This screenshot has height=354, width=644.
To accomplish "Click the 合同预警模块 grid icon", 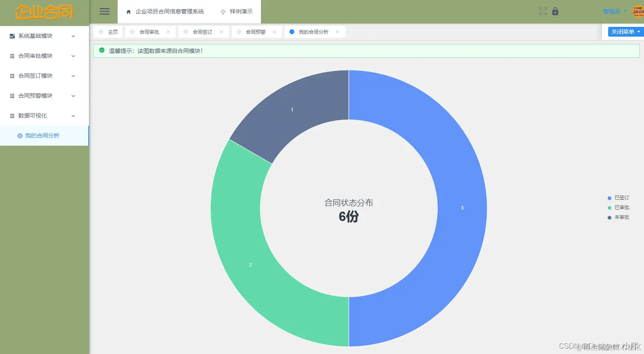I will tap(12, 96).
